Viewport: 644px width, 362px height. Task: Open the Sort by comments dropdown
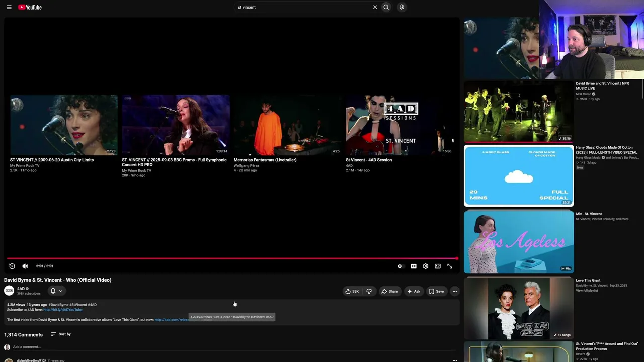pyautogui.click(x=61, y=334)
